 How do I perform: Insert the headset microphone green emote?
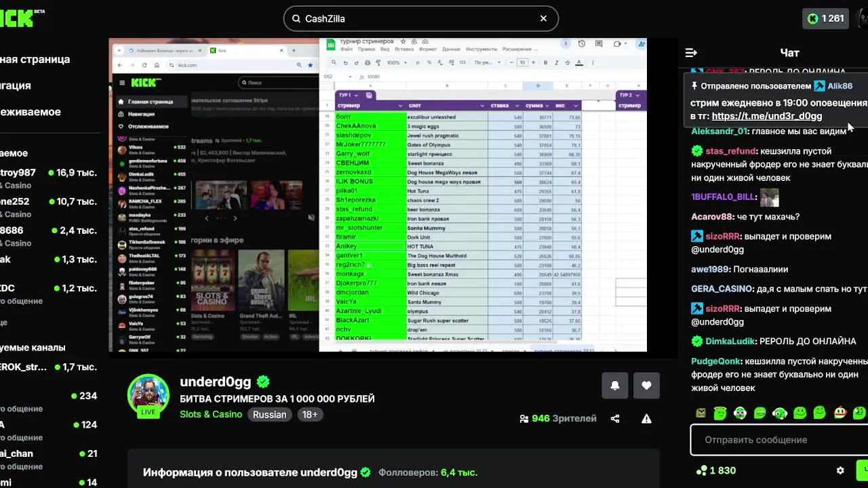[780, 413]
